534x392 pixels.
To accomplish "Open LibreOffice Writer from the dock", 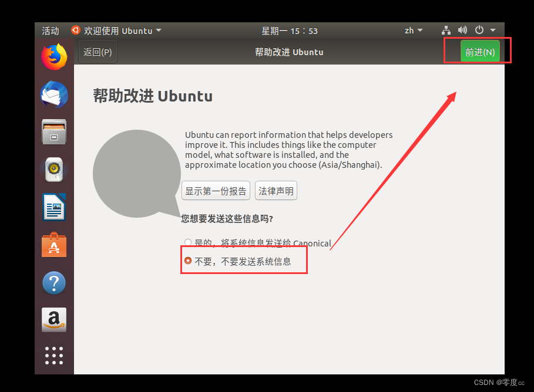I will click(x=53, y=207).
